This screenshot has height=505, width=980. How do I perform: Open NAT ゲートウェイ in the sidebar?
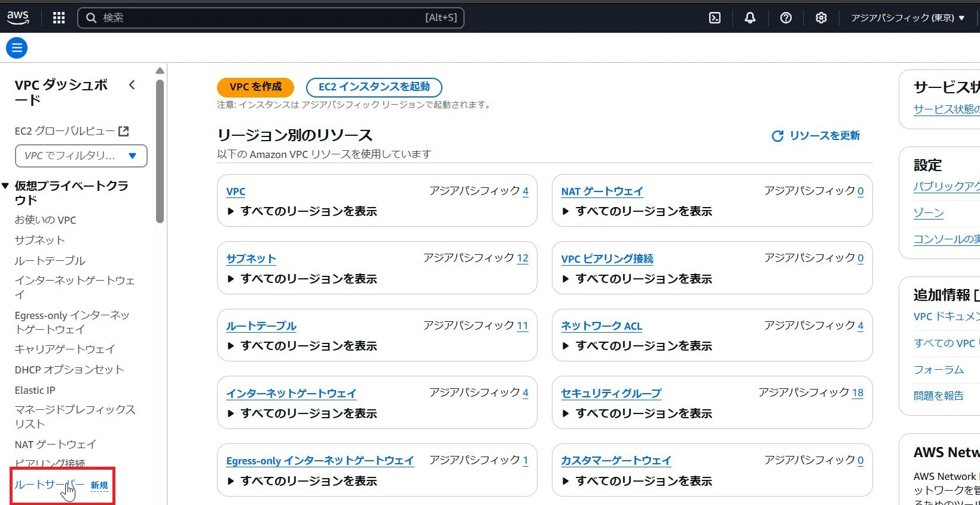[55, 445]
